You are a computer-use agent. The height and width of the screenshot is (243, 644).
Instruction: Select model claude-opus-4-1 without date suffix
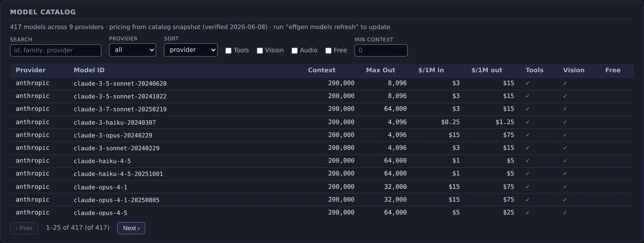click(x=100, y=187)
